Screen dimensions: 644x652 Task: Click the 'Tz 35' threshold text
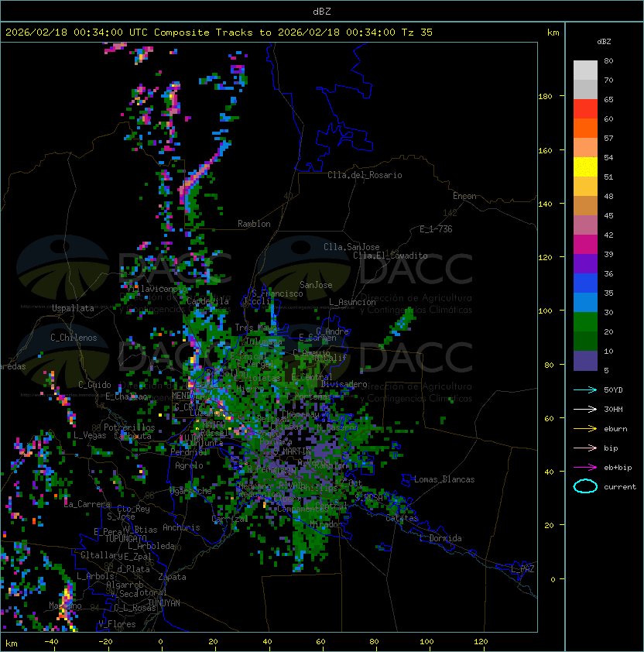pos(417,32)
